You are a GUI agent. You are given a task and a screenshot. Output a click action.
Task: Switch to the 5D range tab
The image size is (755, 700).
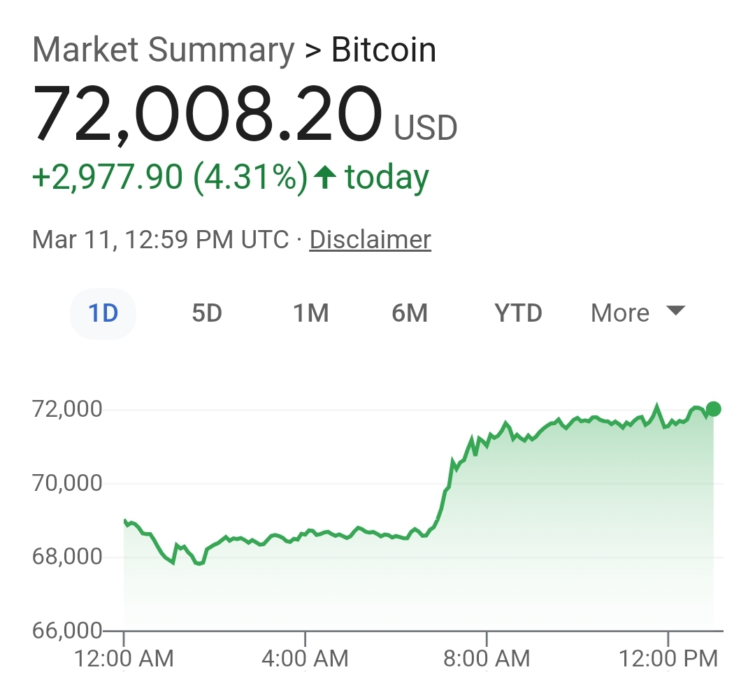[207, 313]
